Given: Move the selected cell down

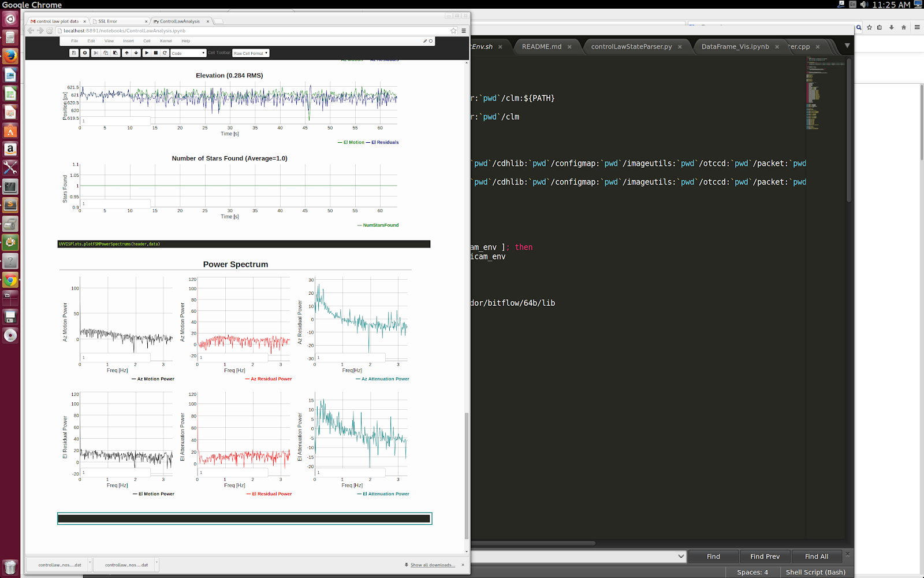Looking at the screenshot, I should (136, 53).
